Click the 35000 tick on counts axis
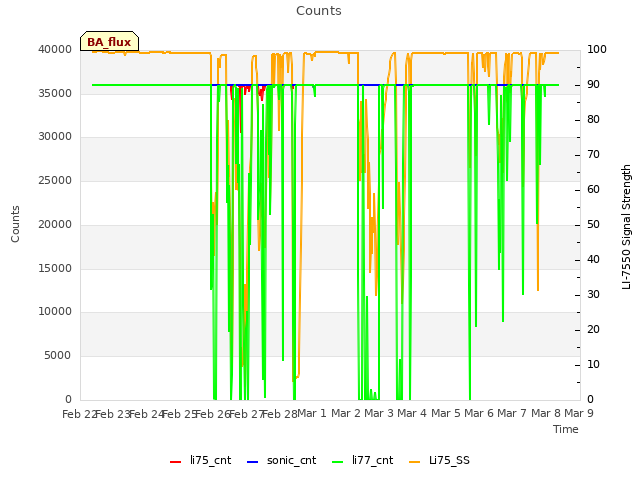 point(55,93)
